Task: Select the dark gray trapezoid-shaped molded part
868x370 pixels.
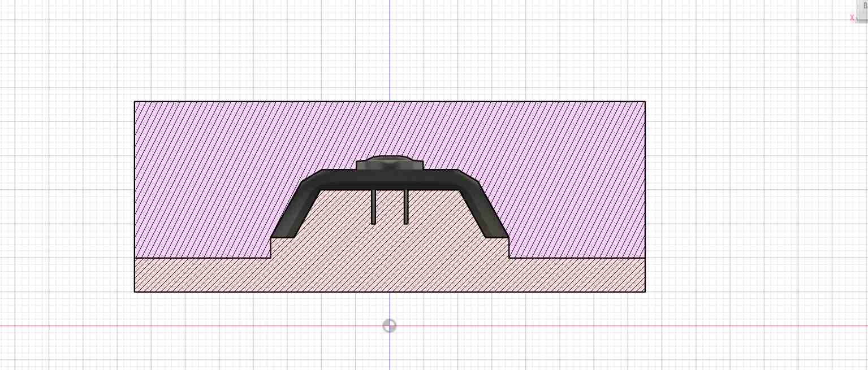Action: (x=390, y=179)
